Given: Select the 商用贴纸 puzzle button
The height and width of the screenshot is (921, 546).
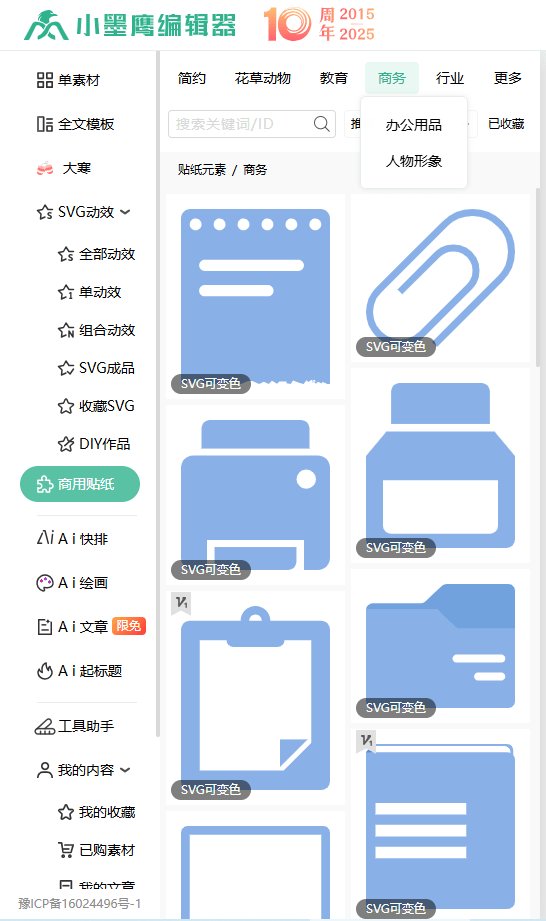Looking at the screenshot, I should pyautogui.click(x=80, y=484).
